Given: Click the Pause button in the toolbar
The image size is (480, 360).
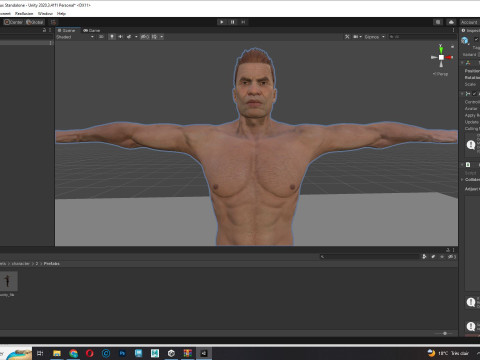Looking at the screenshot, I should pos(232,22).
